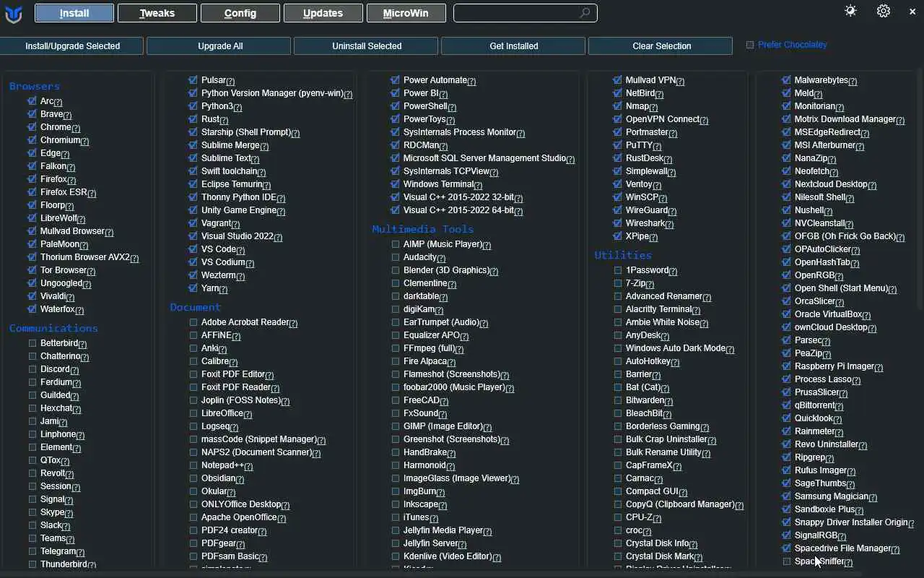924x578 pixels.
Task: Click the Browsers category heading
Action: coord(35,86)
